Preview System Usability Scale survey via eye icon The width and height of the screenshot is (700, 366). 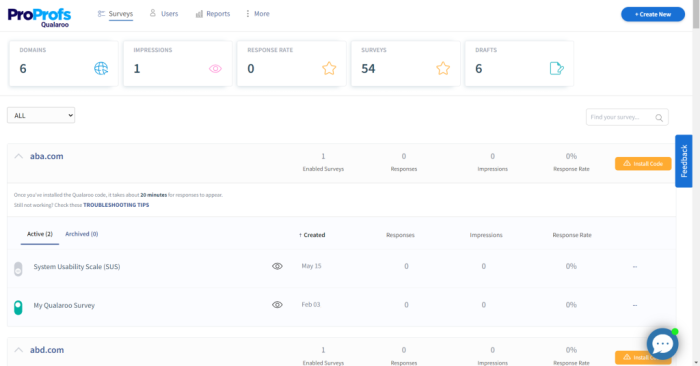point(277,266)
